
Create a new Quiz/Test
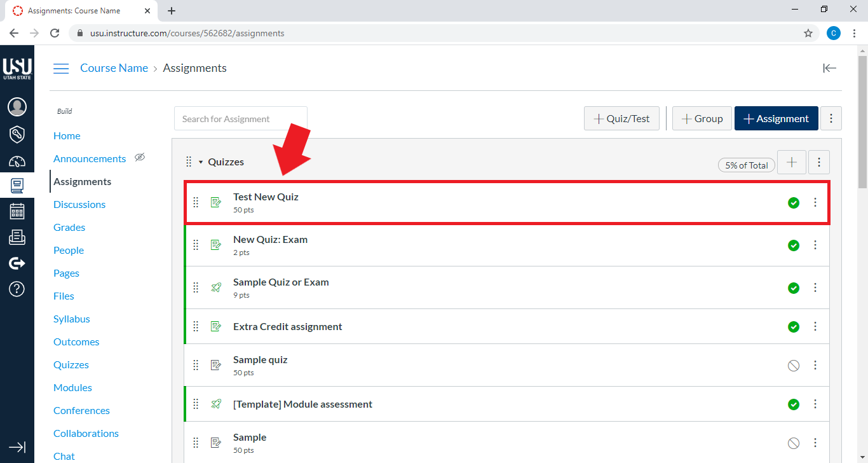pos(621,118)
